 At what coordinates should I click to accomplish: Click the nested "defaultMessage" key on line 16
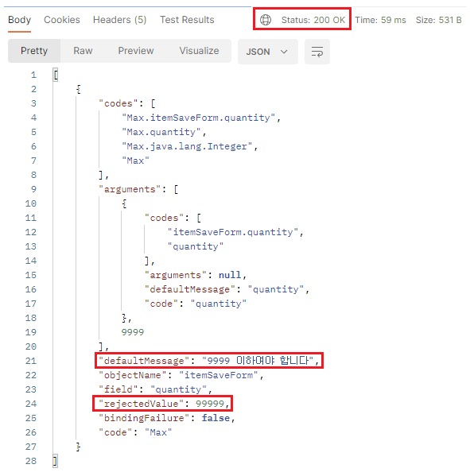point(190,289)
